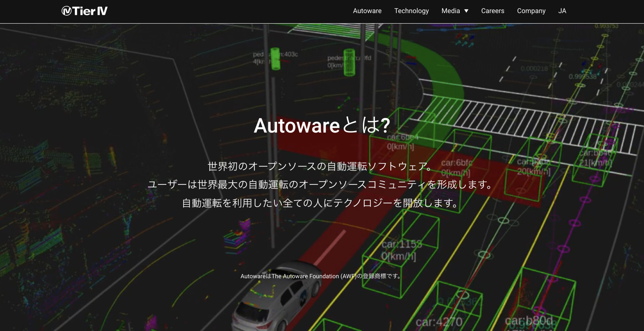Click the line starting 'ユーザーは世界最大の'
The width and height of the screenshot is (644, 331).
[x=320, y=185]
